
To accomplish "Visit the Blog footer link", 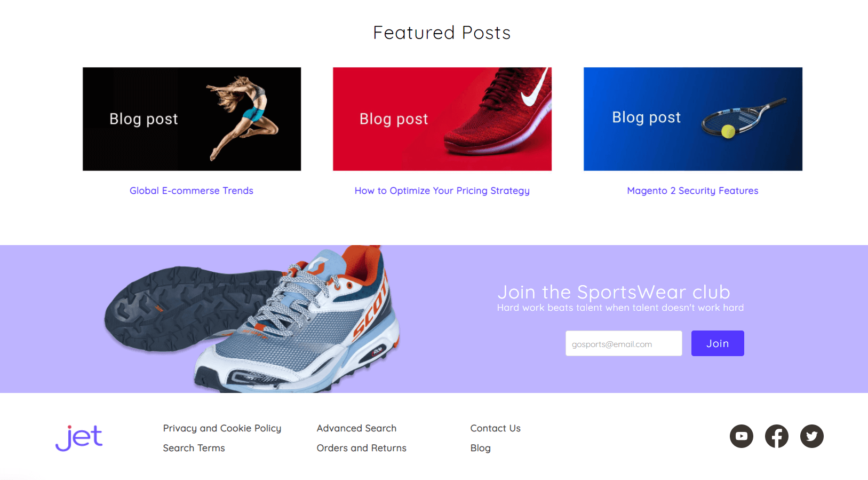I will 480,448.
